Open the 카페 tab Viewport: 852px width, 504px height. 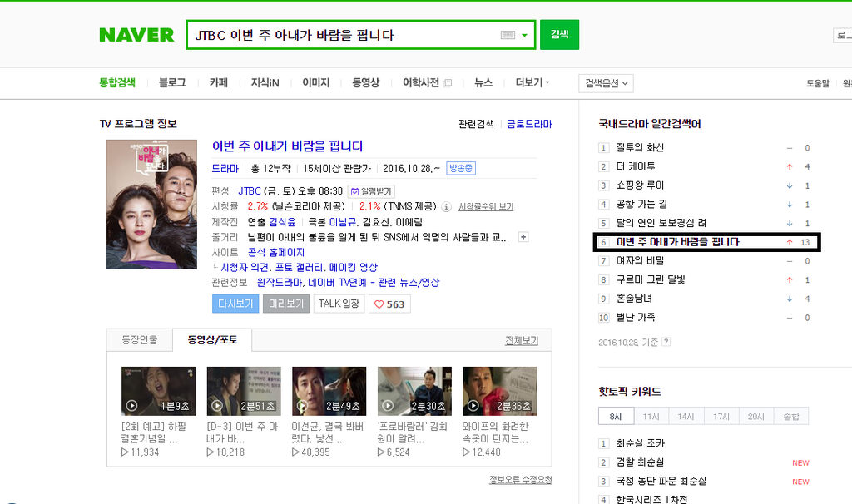tap(219, 82)
